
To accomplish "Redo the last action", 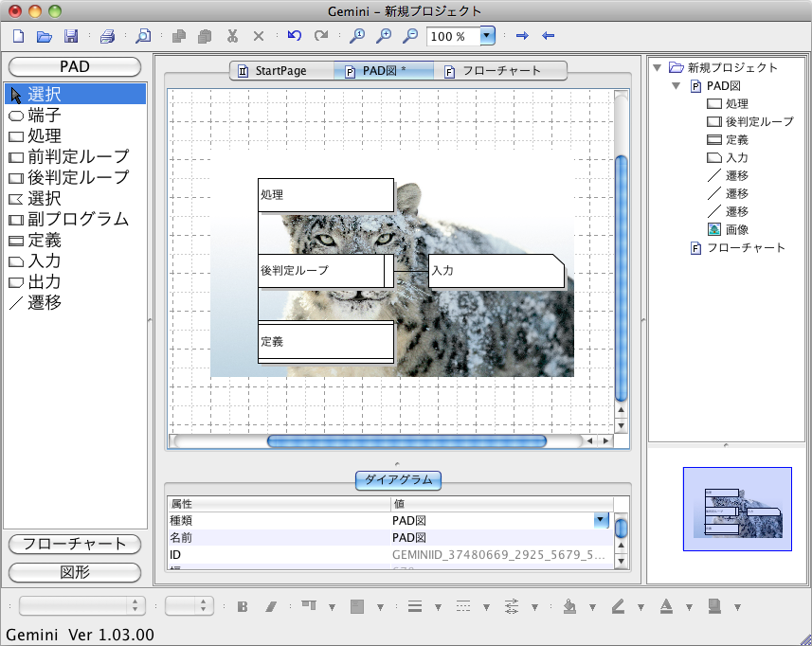I will click(321, 35).
